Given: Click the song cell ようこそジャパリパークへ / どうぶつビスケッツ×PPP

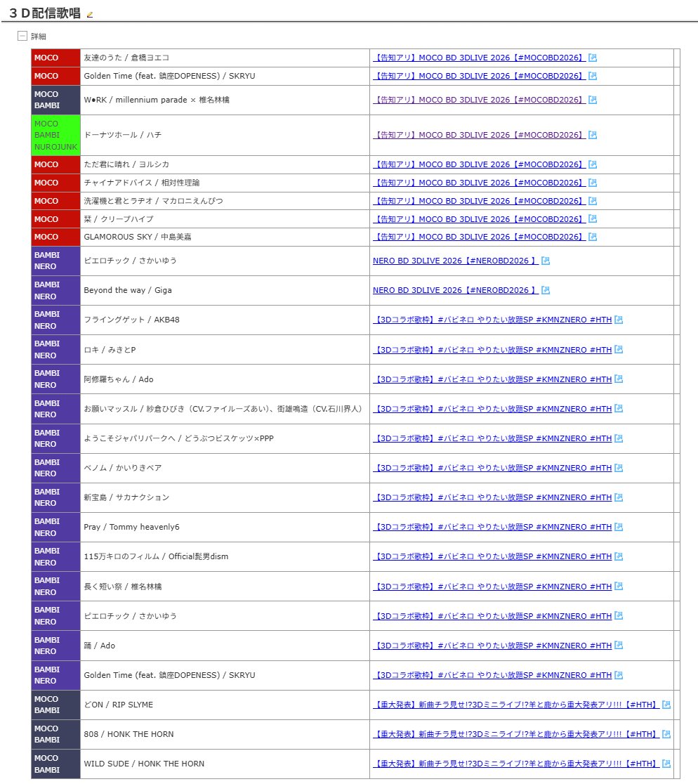Looking at the screenshot, I should 225,438.
